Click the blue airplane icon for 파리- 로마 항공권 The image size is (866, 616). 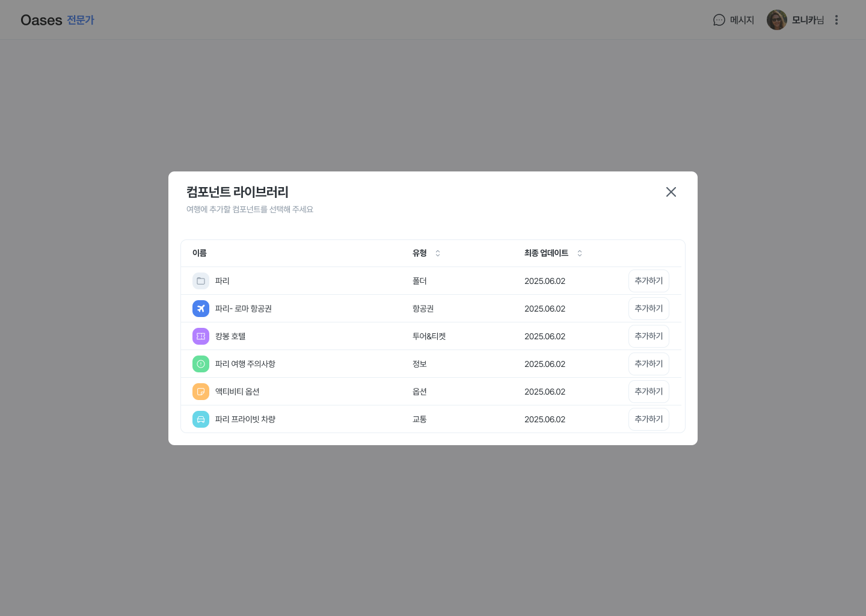click(201, 309)
